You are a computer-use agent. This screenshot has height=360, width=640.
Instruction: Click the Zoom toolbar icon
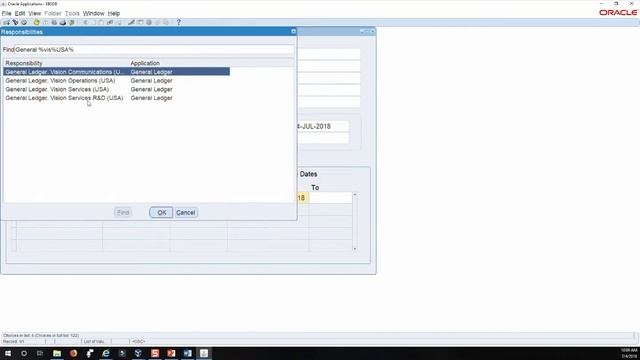pos(140,22)
